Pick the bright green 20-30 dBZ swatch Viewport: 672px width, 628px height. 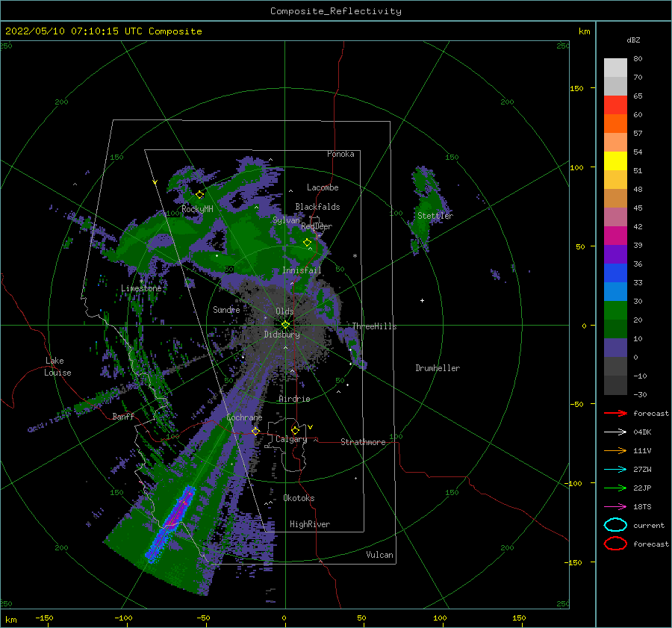click(615, 310)
